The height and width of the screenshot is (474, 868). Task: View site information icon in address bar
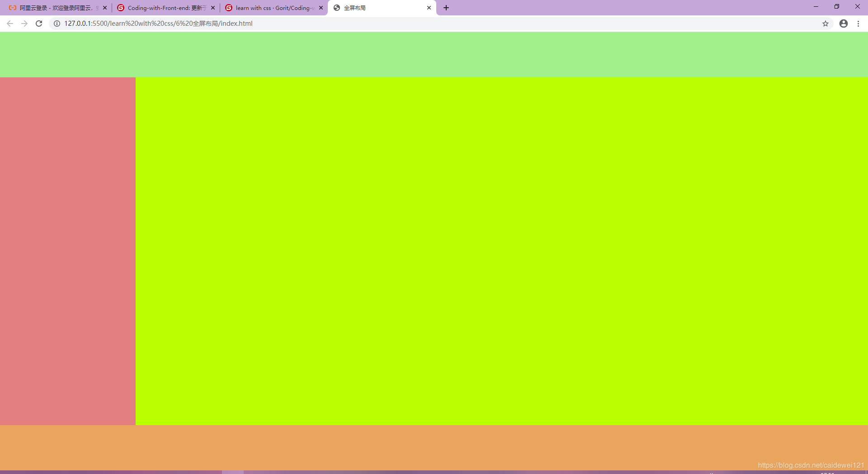(x=57, y=24)
